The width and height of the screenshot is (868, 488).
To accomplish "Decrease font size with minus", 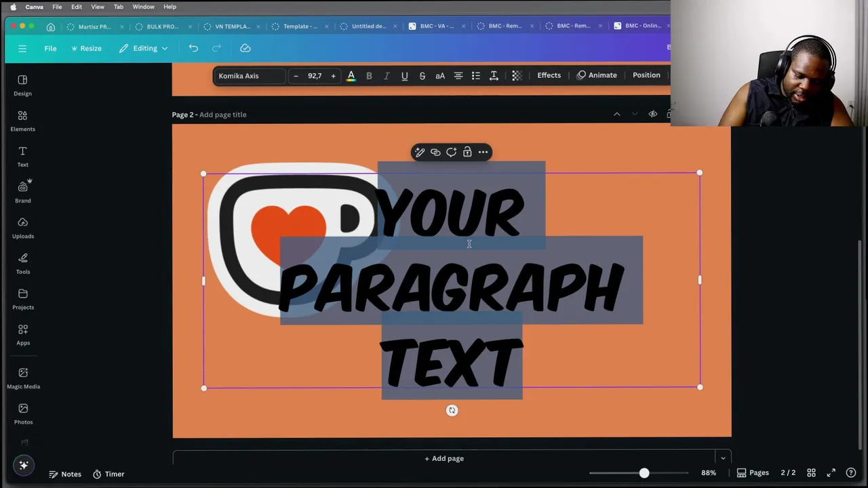I will click(296, 76).
